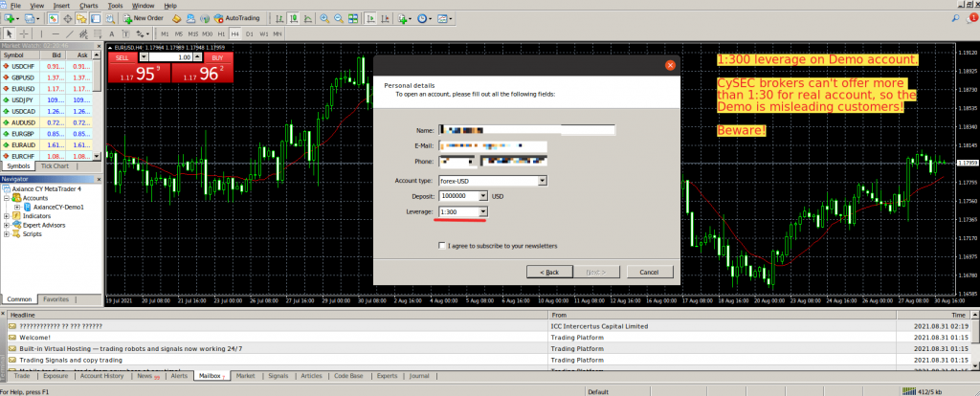The height and width of the screenshot is (396, 980).
Task: Open the Templates dropdown icon
Action: pos(445,18)
